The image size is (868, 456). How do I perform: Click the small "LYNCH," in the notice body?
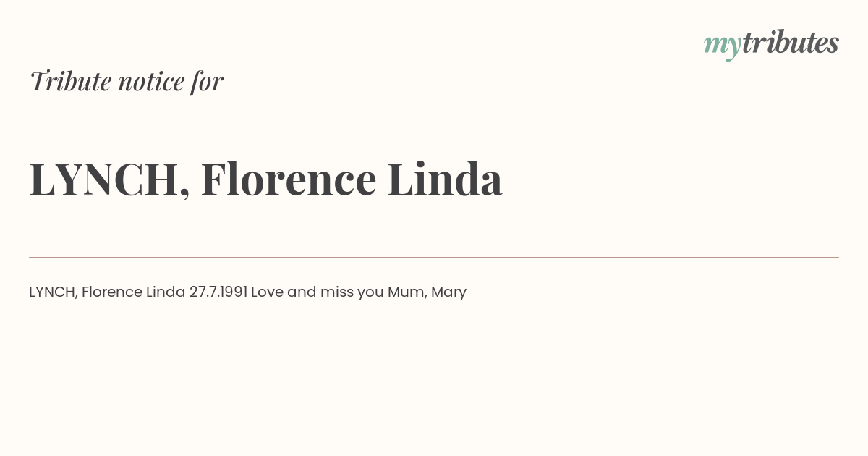coord(54,292)
